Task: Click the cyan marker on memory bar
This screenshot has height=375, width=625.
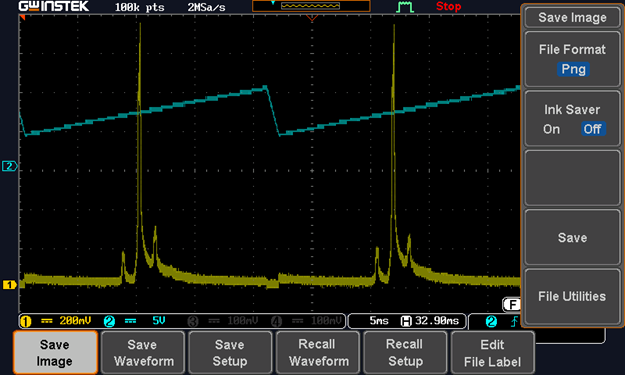Action: (273, 3)
